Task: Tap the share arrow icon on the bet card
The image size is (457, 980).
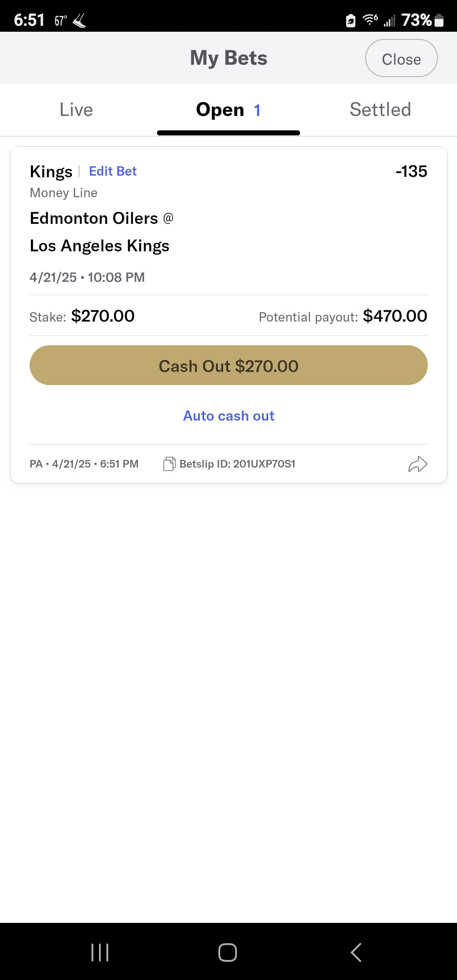Action: coord(418,464)
